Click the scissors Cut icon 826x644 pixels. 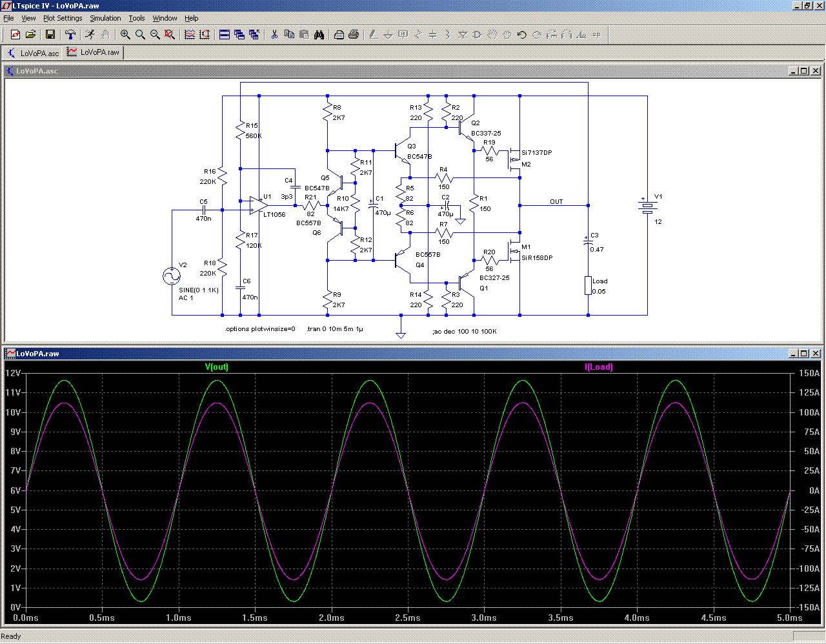(274, 35)
